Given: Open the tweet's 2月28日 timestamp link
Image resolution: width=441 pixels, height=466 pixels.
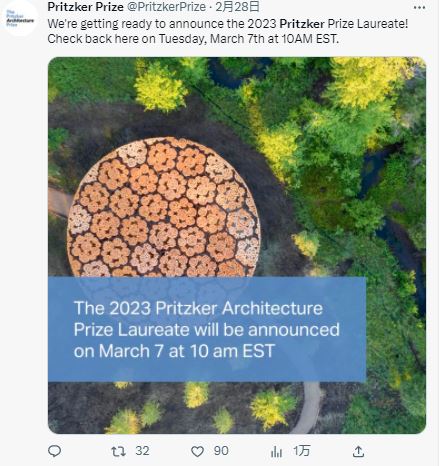Looking at the screenshot, I should pos(237,7).
